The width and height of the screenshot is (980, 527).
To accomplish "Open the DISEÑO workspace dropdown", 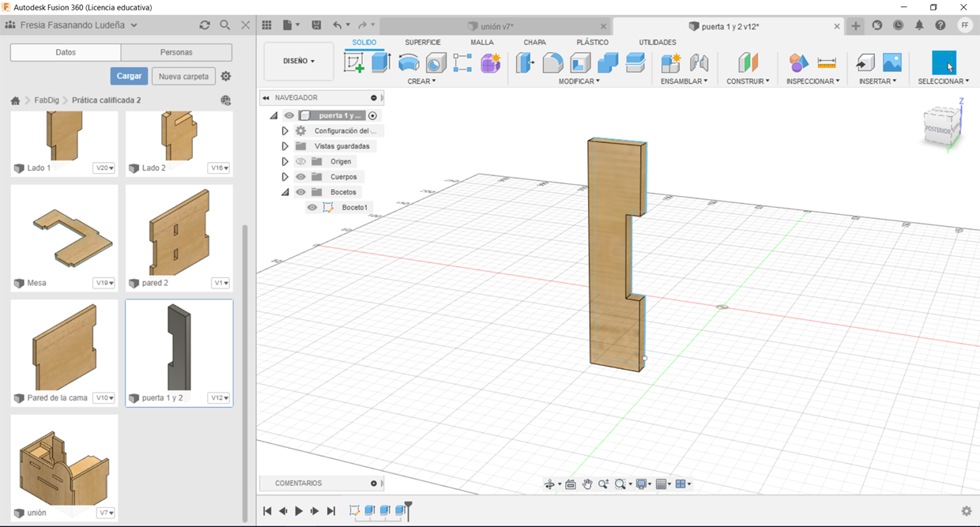I will click(x=299, y=61).
